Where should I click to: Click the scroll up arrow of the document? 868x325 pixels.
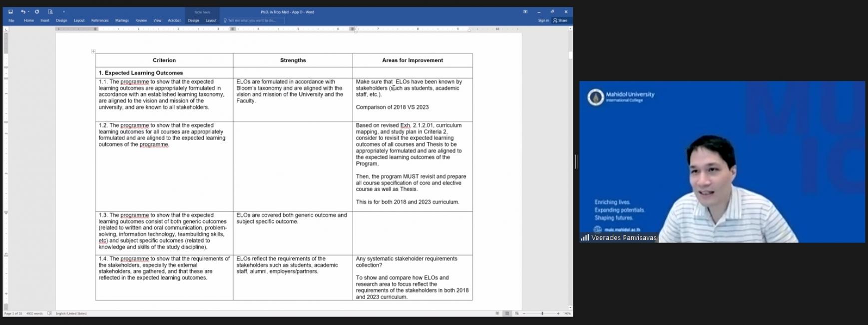pos(570,29)
